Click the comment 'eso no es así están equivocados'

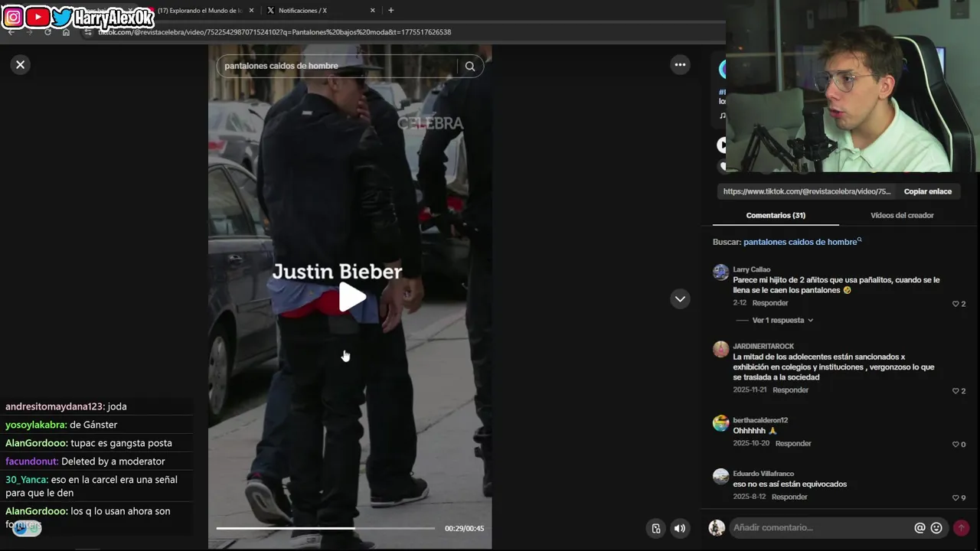(789, 484)
